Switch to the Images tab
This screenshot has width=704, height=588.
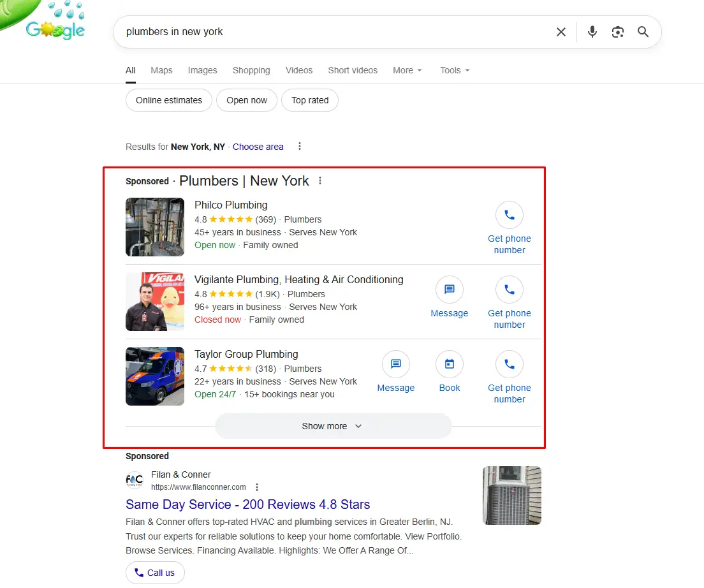point(203,70)
